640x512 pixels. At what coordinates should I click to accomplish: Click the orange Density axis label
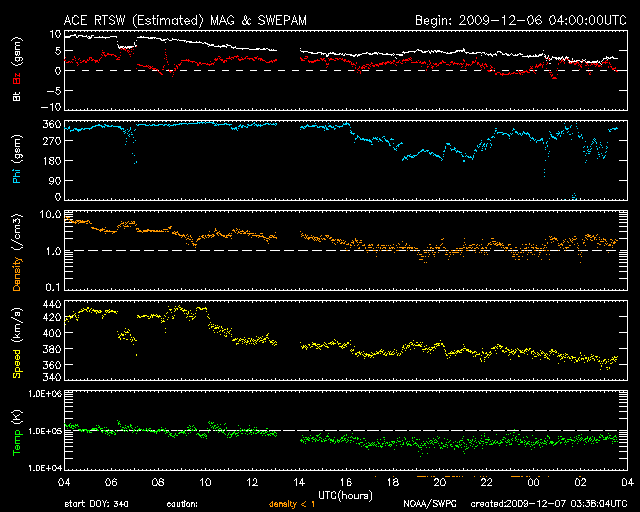click(17, 274)
